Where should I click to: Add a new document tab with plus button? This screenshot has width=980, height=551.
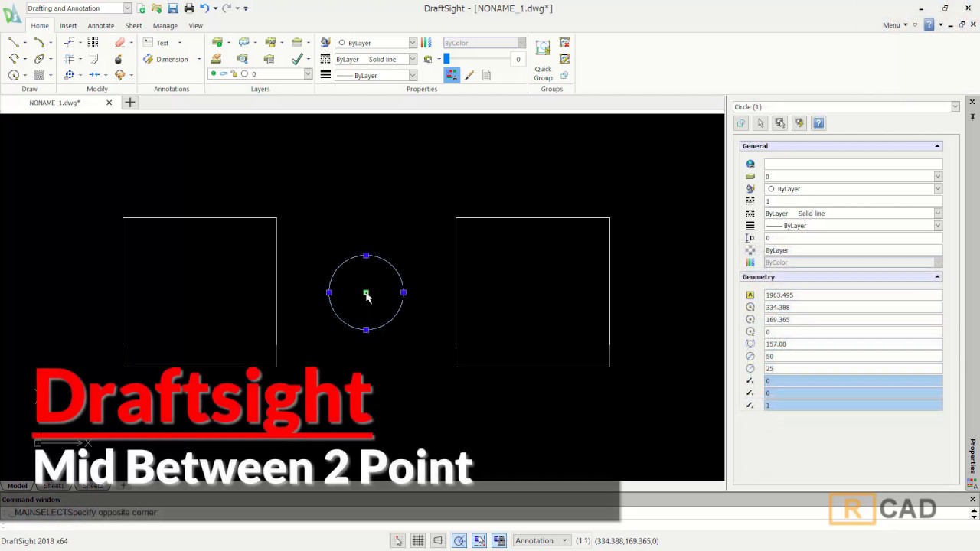pyautogui.click(x=129, y=103)
